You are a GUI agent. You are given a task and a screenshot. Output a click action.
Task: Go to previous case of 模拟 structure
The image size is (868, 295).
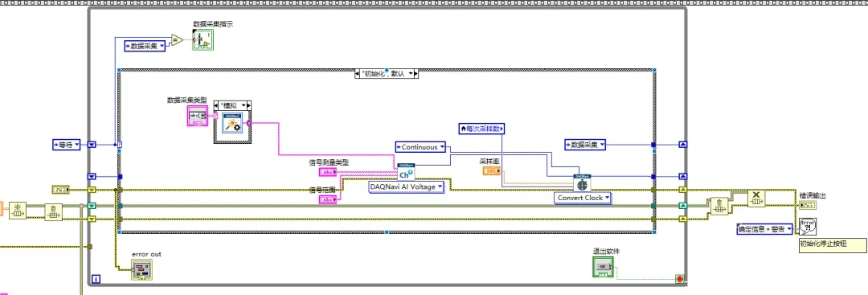(x=216, y=105)
